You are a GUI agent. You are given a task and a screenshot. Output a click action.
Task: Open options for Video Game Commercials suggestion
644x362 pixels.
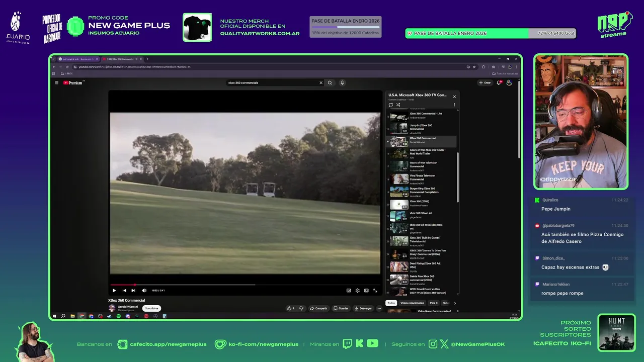[x=457, y=311]
